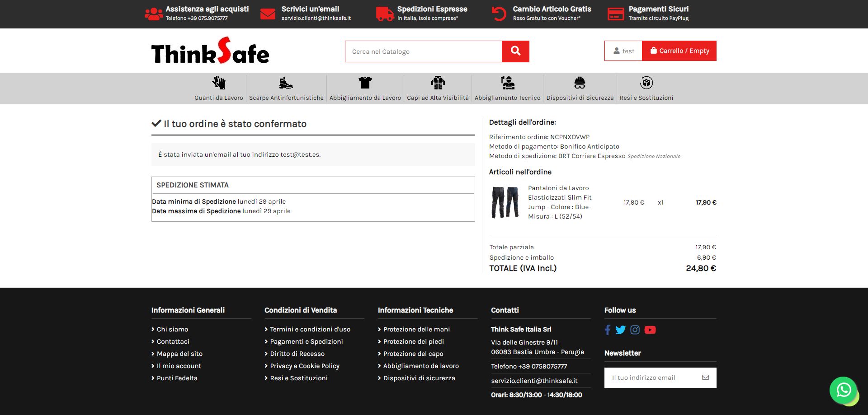
Task: Click the Data massima di Spedizione line
Action: click(221, 211)
